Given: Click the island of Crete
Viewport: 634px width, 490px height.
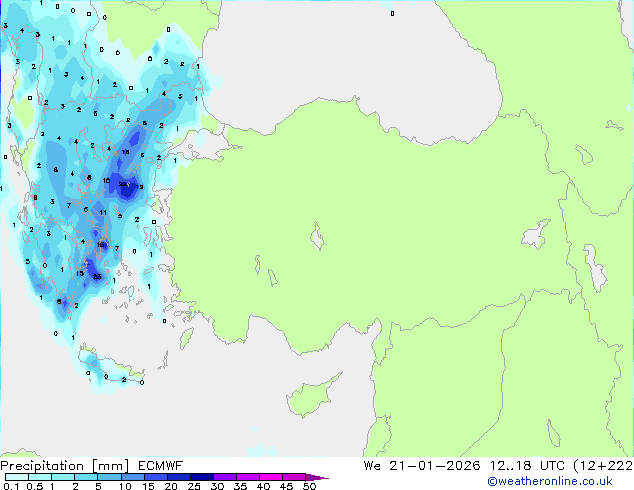Looking at the screenshot, I should [x=111, y=368].
